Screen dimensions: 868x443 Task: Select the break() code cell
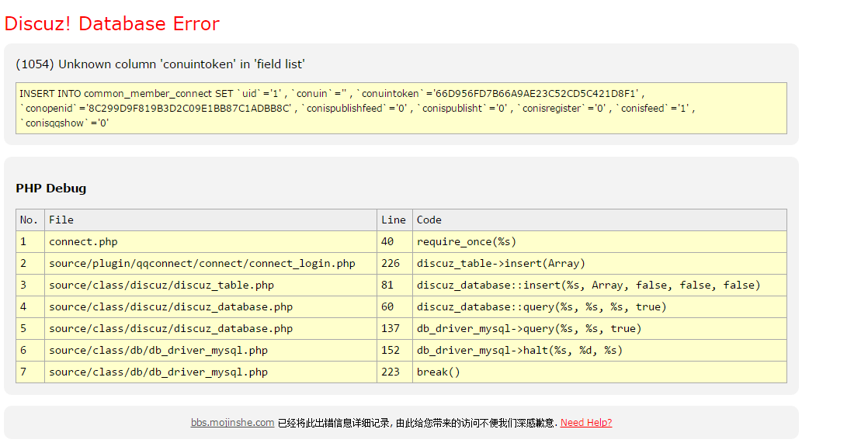(599, 372)
